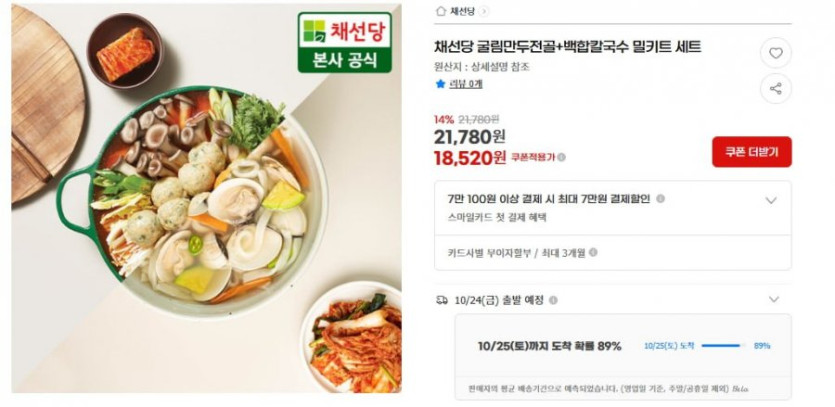Open the 채선당 store breadcrumb link
Screen dimensions: 835x407
click(x=462, y=11)
